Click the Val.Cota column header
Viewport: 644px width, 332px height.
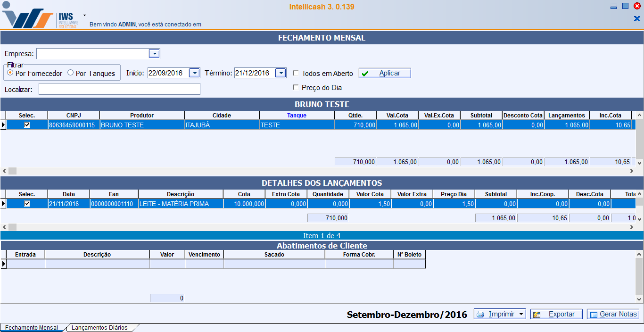coord(397,116)
